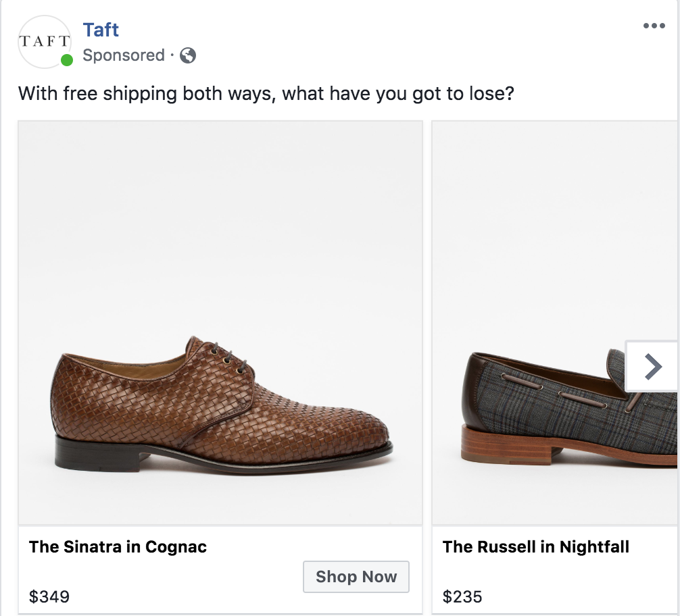Open the plaid Russell loafer image
Screen dimensions: 680x616
click(555, 323)
